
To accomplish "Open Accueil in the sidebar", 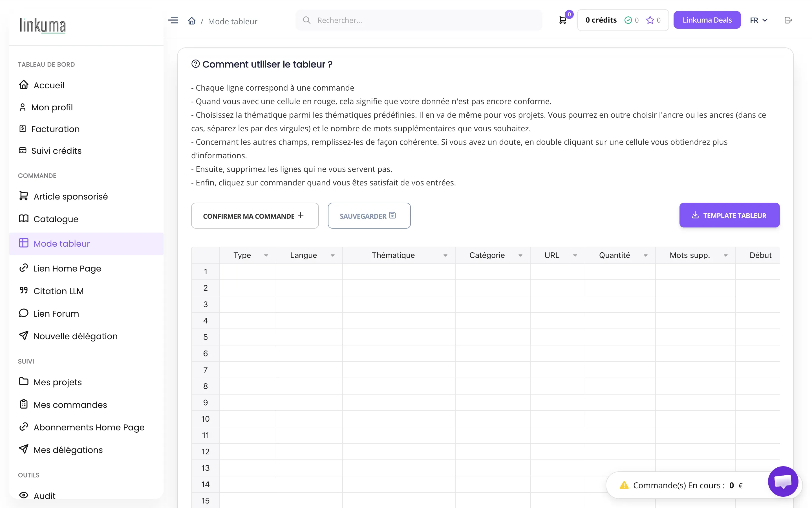I will pos(86,85).
